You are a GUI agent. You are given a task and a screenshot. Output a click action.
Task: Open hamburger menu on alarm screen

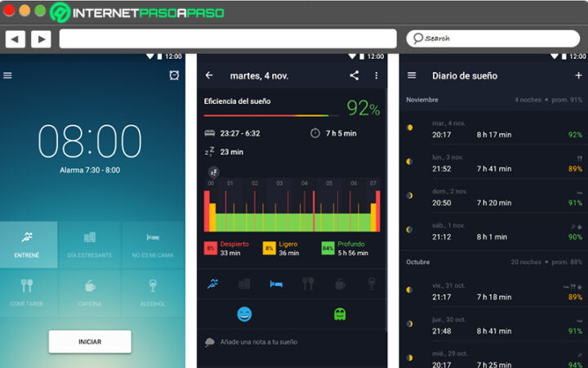point(7,75)
